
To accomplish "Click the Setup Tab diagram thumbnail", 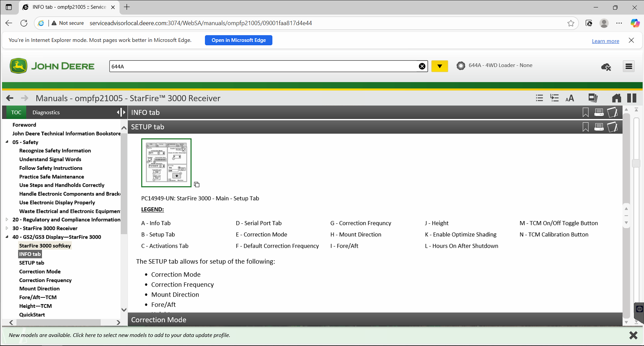I will click(166, 163).
